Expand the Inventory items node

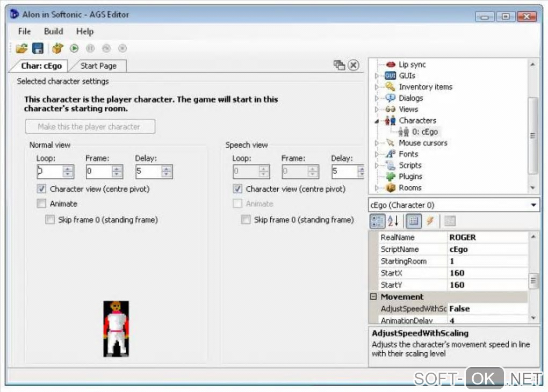tap(377, 87)
